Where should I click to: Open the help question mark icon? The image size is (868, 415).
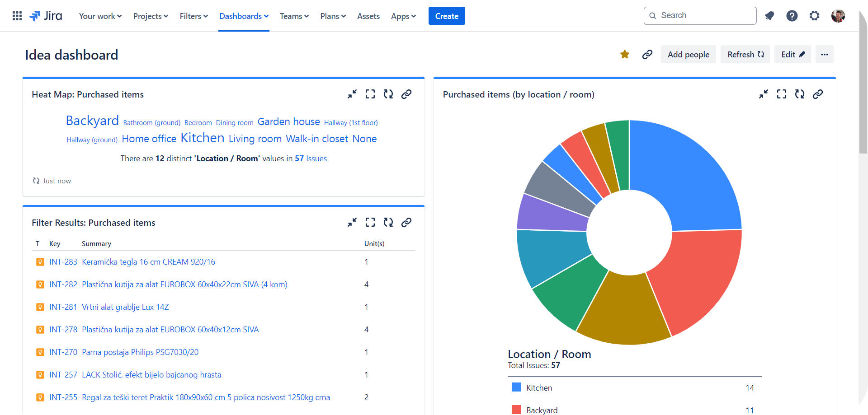pos(792,16)
